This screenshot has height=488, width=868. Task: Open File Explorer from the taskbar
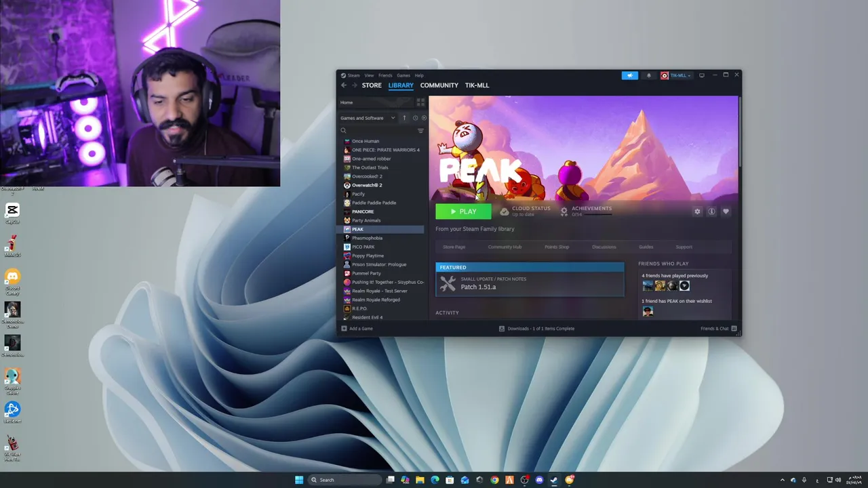click(420, 480)
